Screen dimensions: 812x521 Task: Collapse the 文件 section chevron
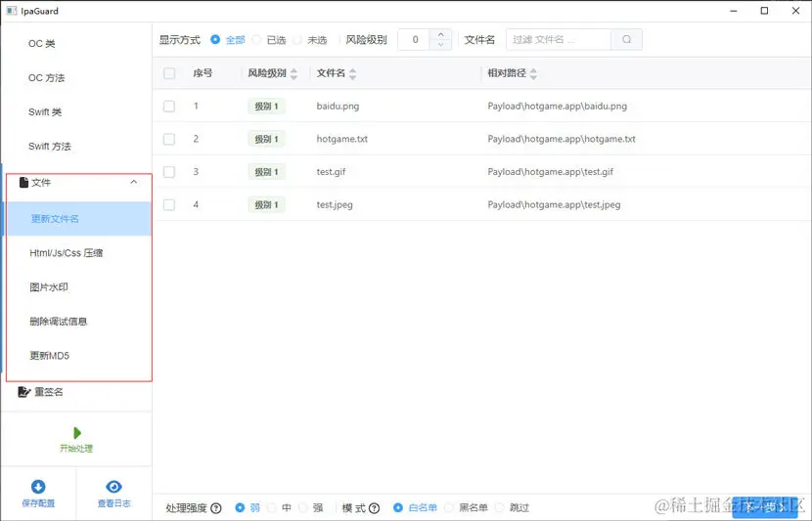coord(134,182)
